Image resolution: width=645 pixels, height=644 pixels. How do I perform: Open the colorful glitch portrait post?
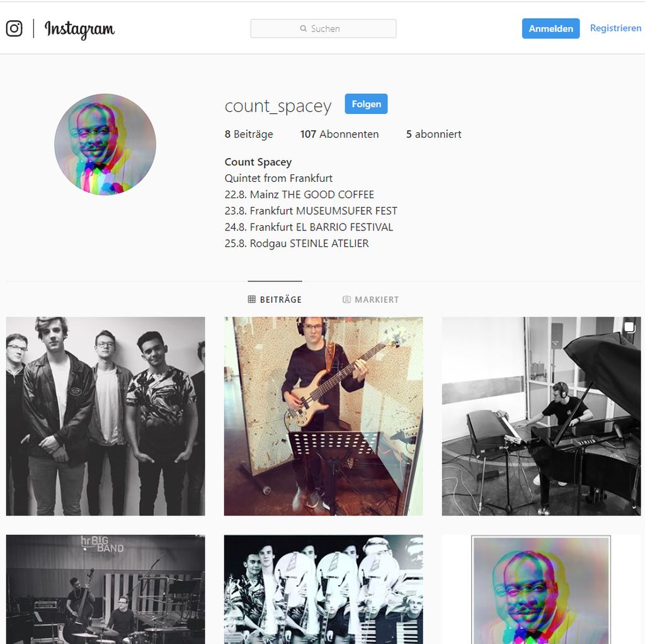pos(541,589)
